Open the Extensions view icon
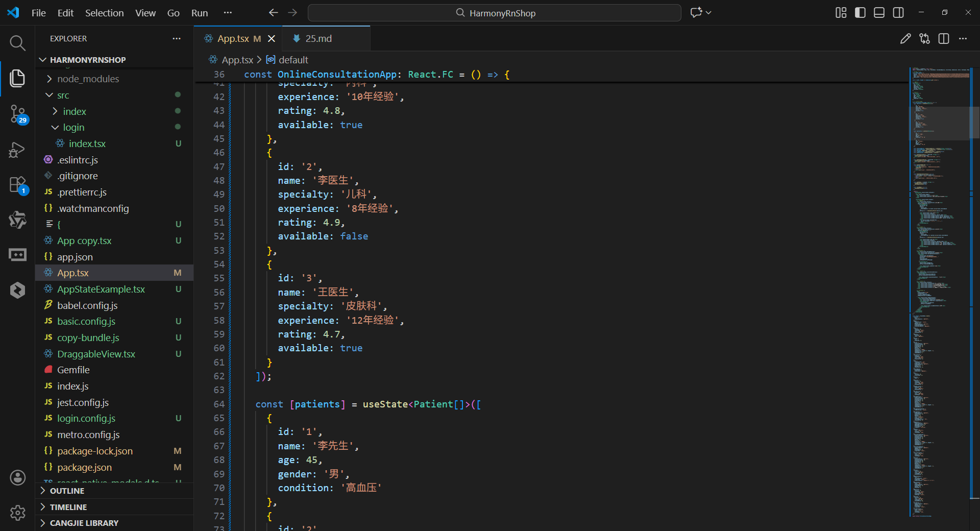980x531 pixels. coord(17,185)
